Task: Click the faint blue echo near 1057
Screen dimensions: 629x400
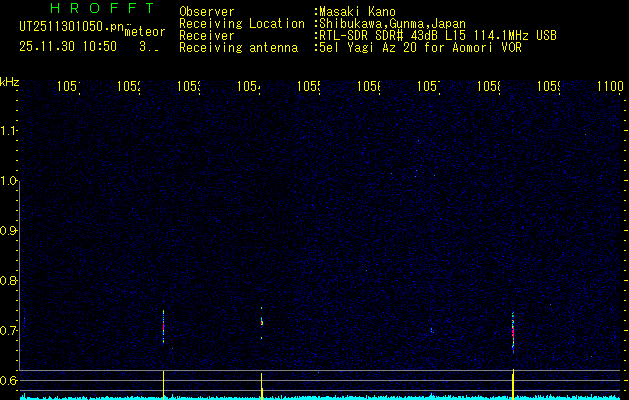Action: point(432,331)
